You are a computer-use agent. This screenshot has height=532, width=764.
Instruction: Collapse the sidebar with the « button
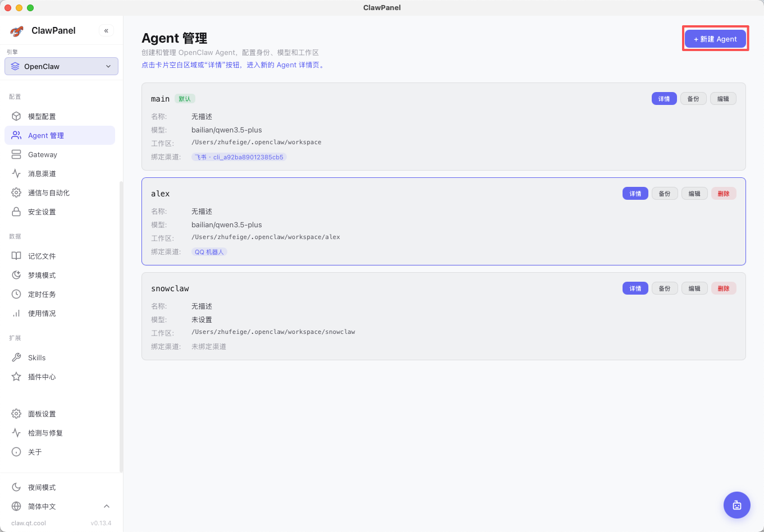click(106, 31)
